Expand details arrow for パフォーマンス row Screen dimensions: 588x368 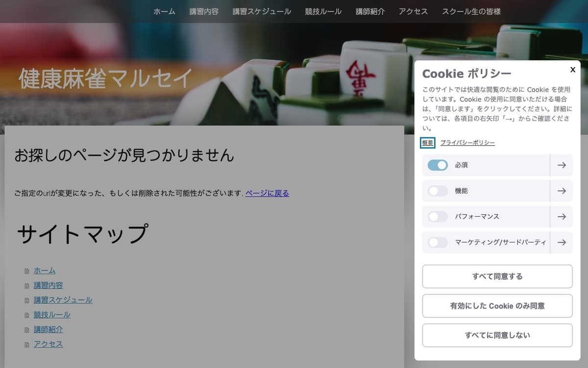pyautogui.click(x=562, y=216)
